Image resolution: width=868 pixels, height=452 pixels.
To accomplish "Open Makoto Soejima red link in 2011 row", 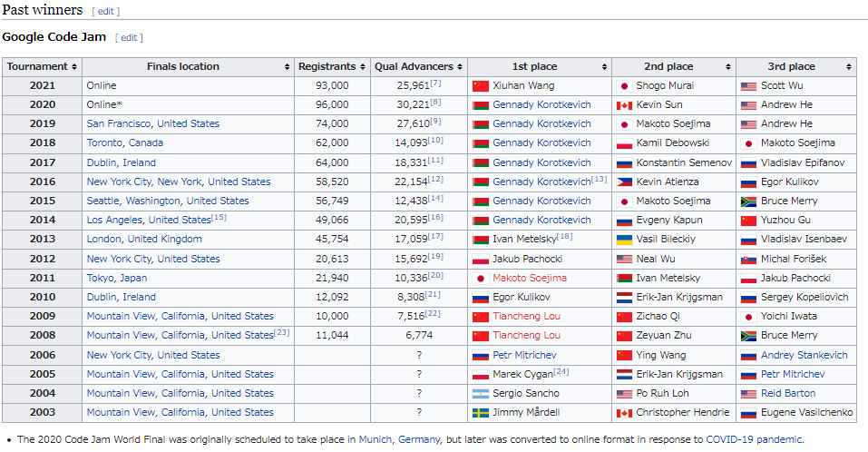I will click(x=530, y=279).
